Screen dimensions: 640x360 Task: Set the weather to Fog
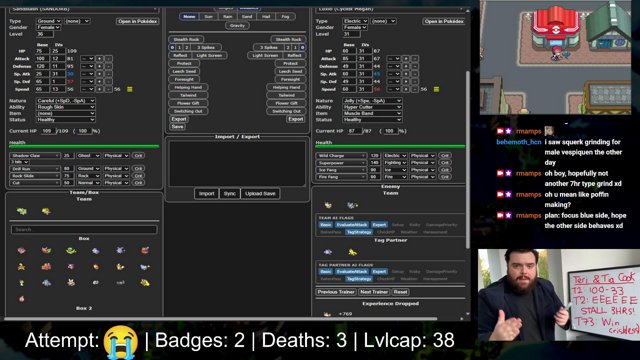(x=285, y=17)
